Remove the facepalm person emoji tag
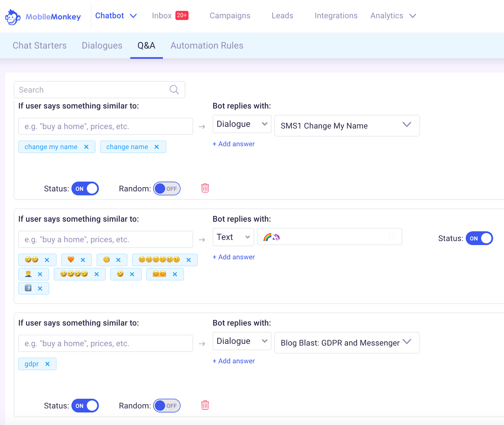The height and width of the screenshot is (425, 504). coord(40,274)
